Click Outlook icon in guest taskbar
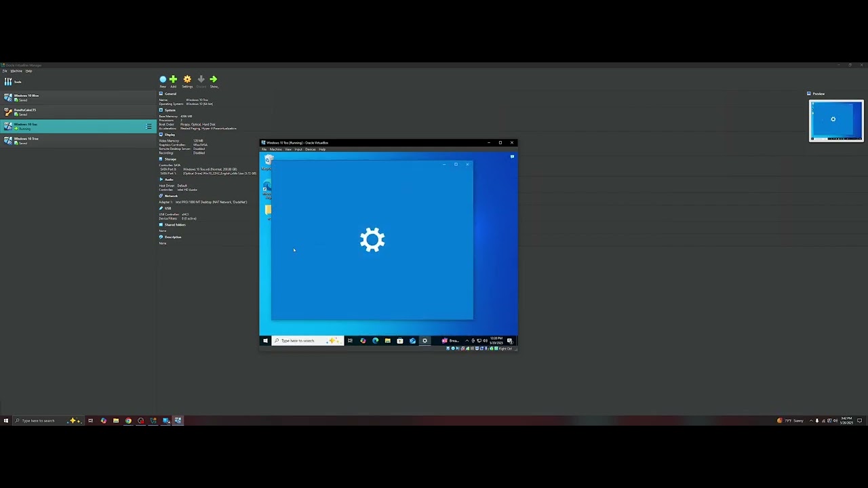 click(x=412, y=341)
